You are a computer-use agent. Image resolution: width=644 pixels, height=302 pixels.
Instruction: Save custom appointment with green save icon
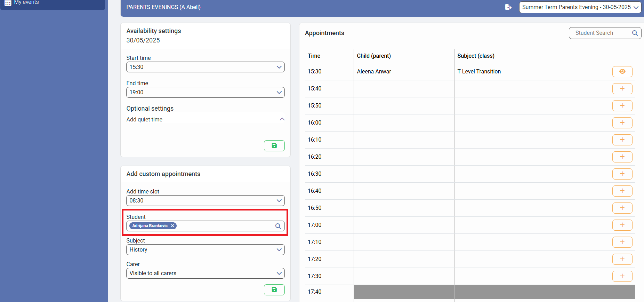point(274,290)
